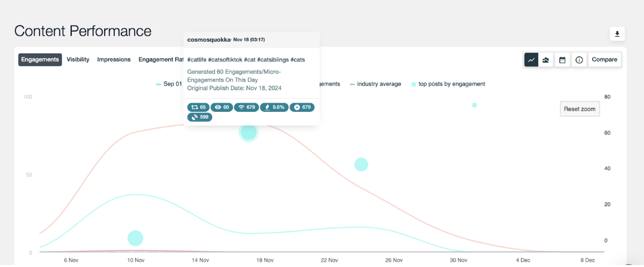644x267 pixels.
Task: Open the calendar date picker
Action: pyautogui.click(x=562, y=60)
